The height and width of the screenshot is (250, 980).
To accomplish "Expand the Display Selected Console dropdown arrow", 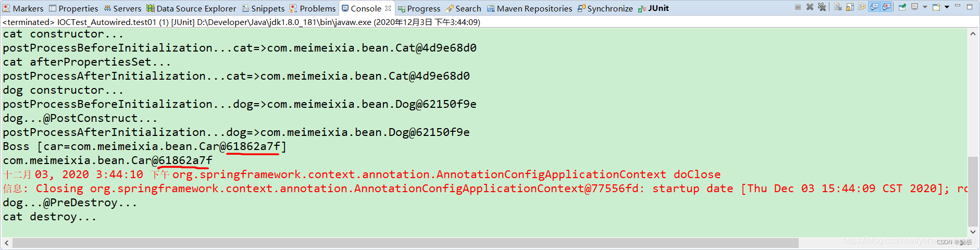I will tap(925, 7).
